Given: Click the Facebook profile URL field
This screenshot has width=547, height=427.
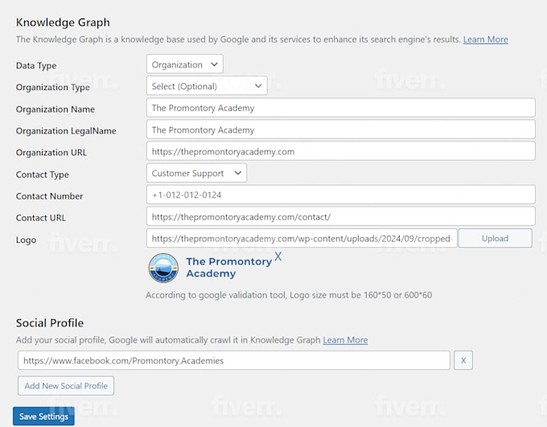Looking at the screenshot, I should point(234,360).
